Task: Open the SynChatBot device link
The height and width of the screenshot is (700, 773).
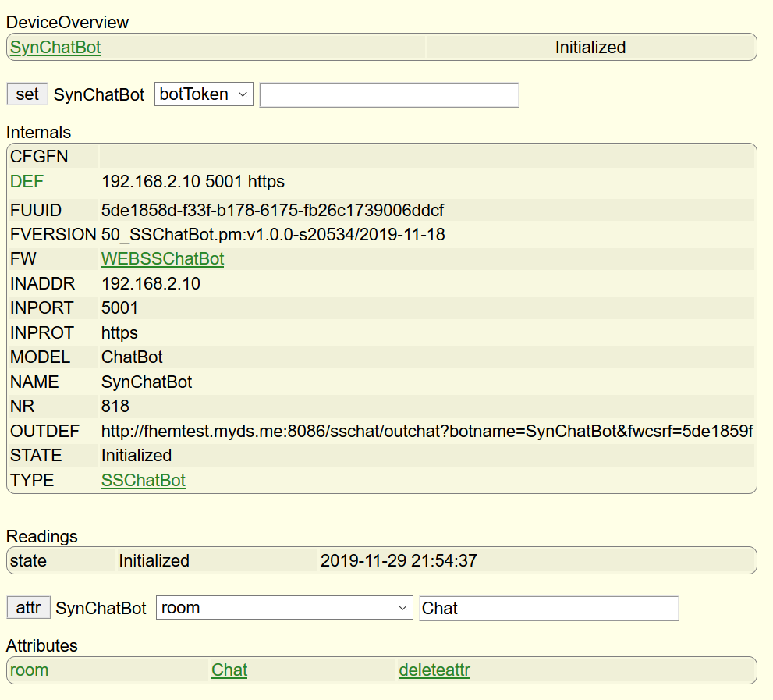Action: (x=55, y=48)
